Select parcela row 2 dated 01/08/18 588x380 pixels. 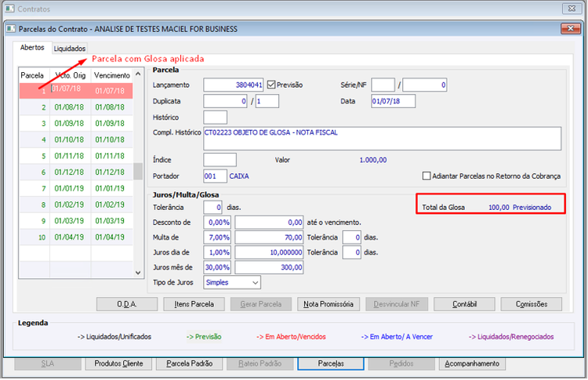click(76, 107)
